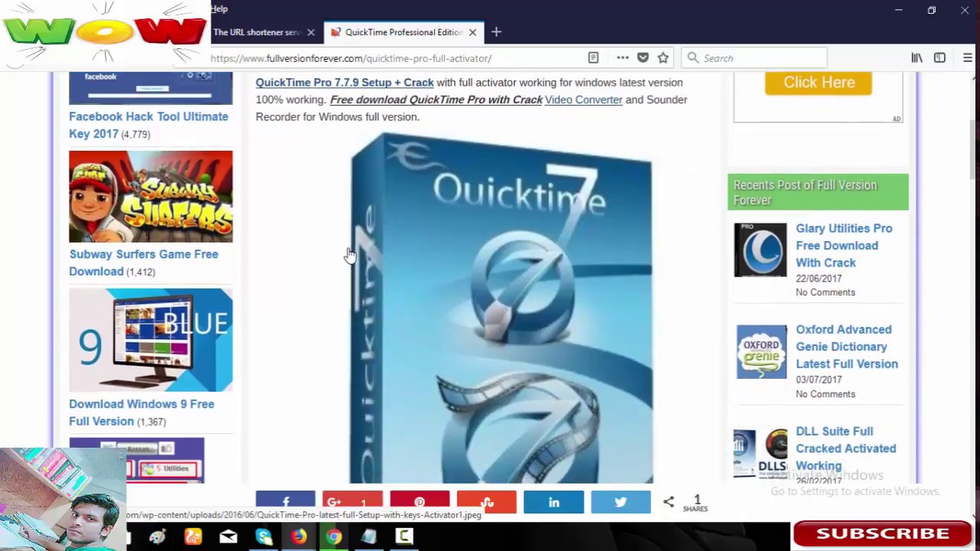980x551 pixels.
Task: Share on StumbleUpon button
Action: coord(487,502)
